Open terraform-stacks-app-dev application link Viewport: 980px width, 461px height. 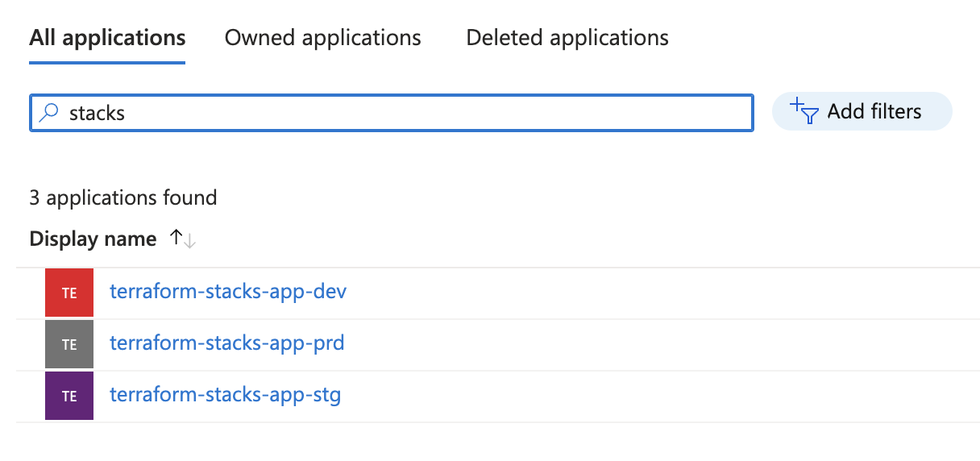click(228, 291)
